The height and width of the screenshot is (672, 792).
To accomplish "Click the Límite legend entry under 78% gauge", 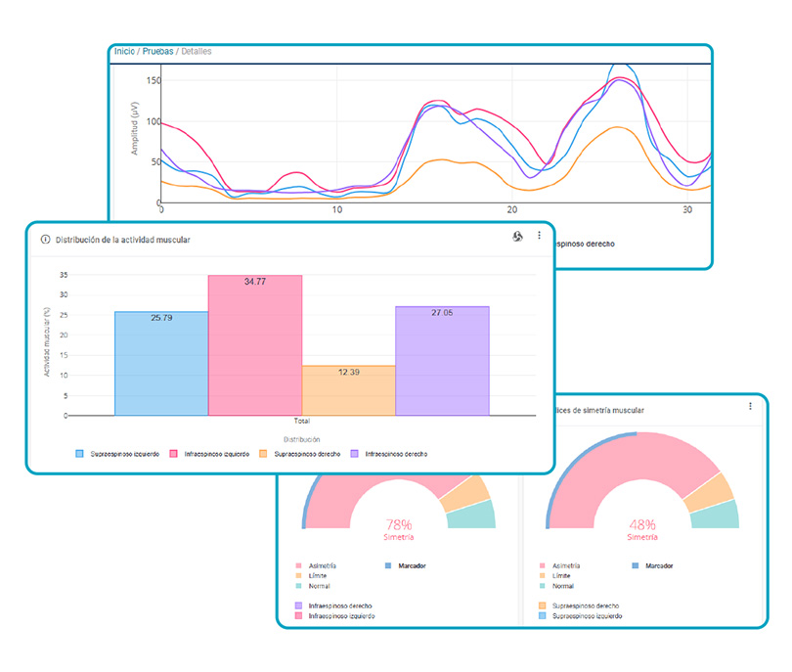I will click(317, 576).
